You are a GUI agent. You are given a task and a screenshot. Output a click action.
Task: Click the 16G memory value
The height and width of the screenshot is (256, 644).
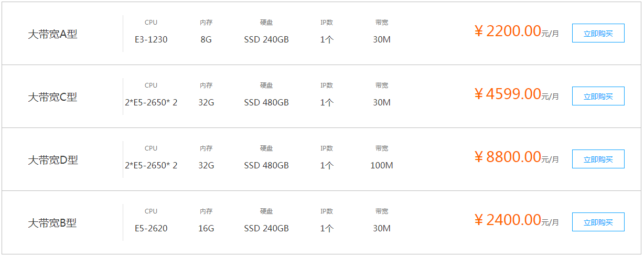[206, 228]
